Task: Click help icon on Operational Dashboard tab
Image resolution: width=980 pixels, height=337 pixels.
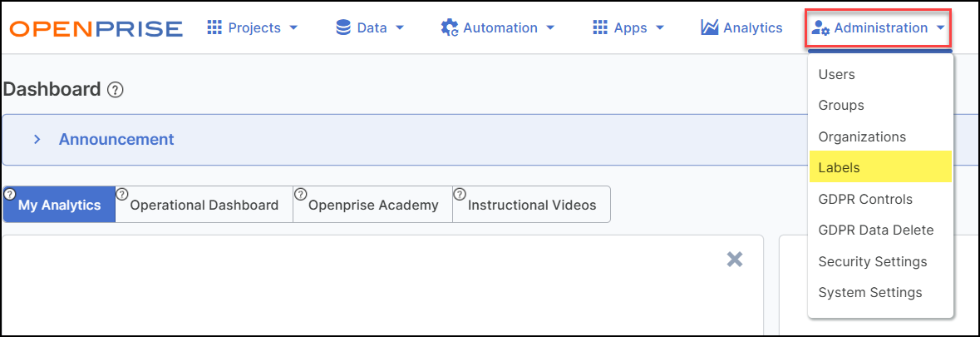Action: 122,194
